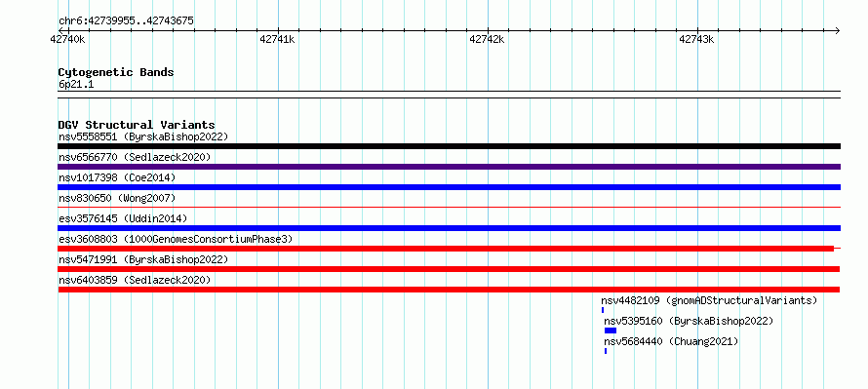The height and width of the screenshot is (389, 868).
Task: Select the small blue nsv4482109 marker
Action: tap(603, 310)
